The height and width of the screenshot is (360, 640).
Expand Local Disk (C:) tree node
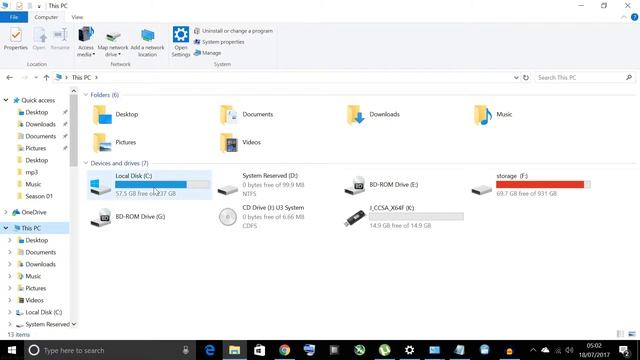[x=10, y=312]
